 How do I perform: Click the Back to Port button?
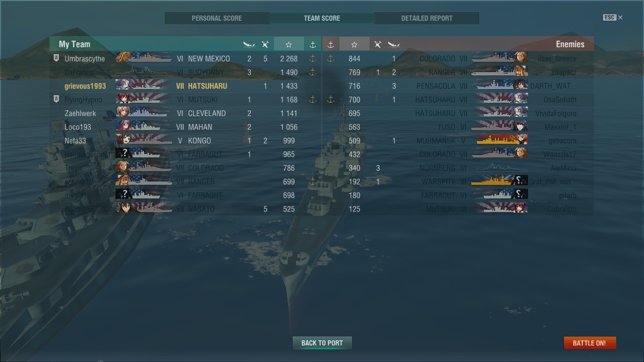point(322,343)
